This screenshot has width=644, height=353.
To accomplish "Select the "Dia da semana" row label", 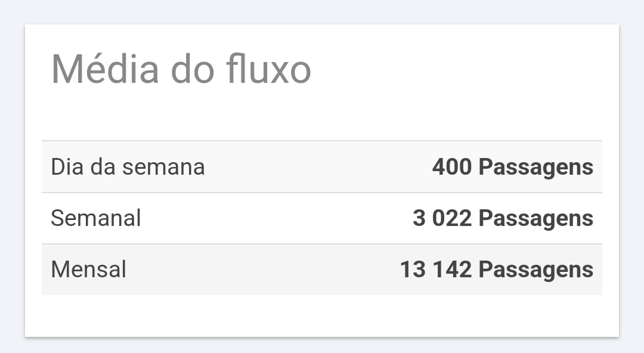I will pos(128,167).
